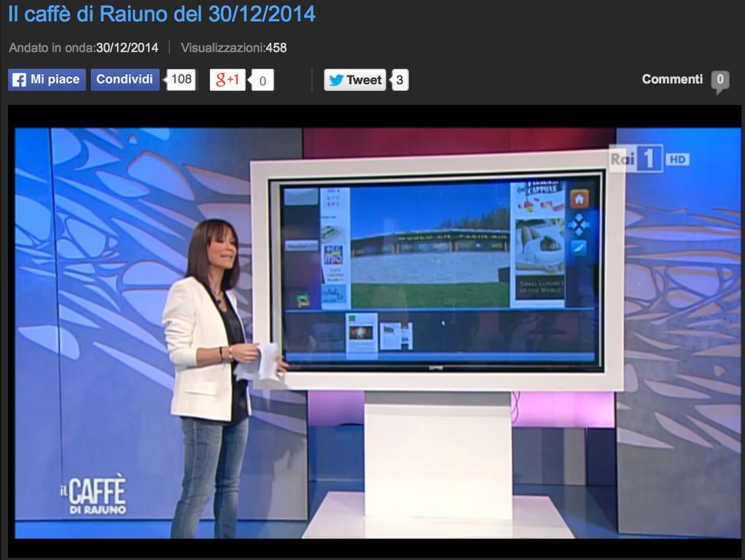
Task: Click the Google plus count 0
Action: tap(262, 80)
